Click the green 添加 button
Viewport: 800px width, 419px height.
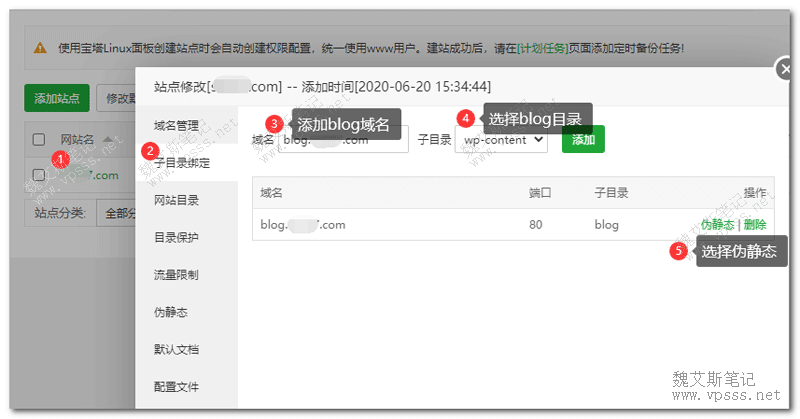pyautogui.click(x=583, y=139)
